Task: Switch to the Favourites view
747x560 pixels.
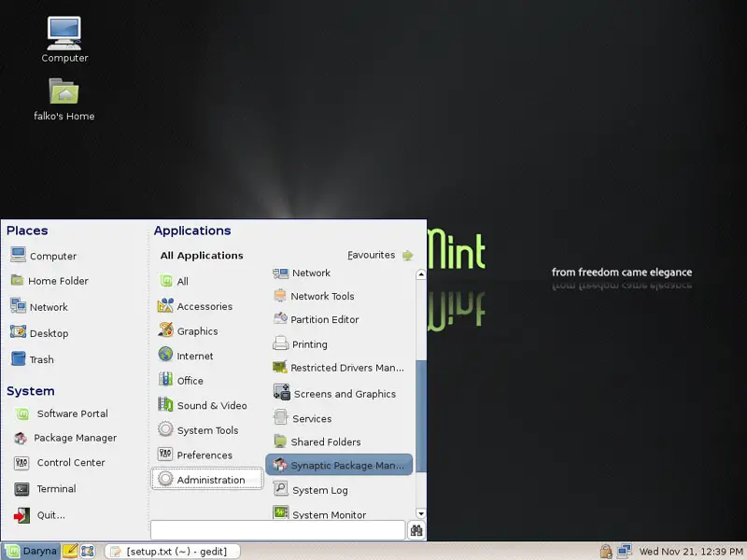Action: coord(380,255)
